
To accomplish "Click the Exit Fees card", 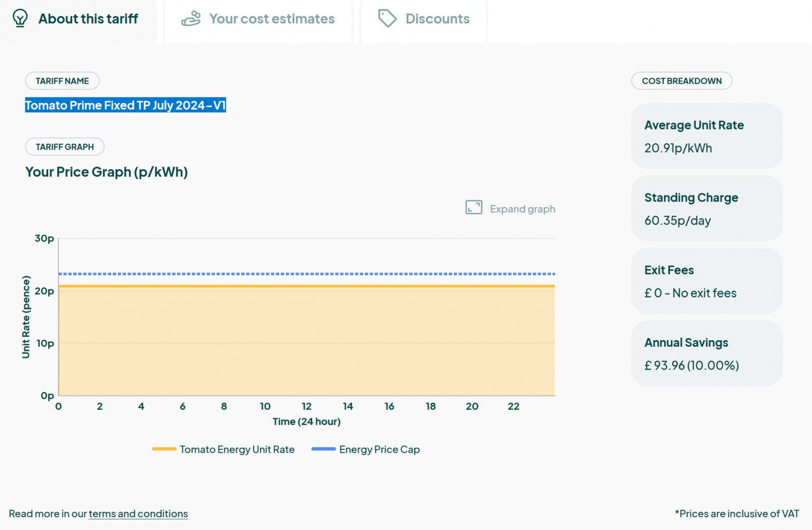I will (x=706, y=281).
